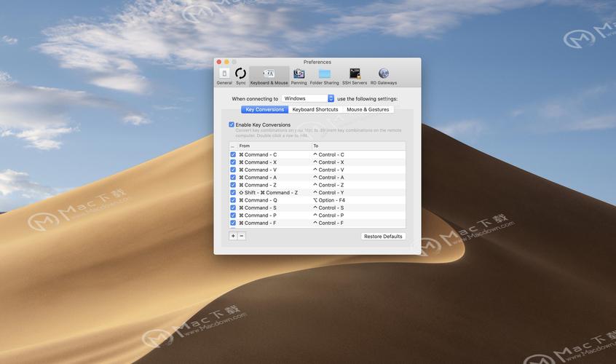Screen dimensions: 616x364
Task: Remove selected conversion with minus button
Action: [x=242, y=236]
